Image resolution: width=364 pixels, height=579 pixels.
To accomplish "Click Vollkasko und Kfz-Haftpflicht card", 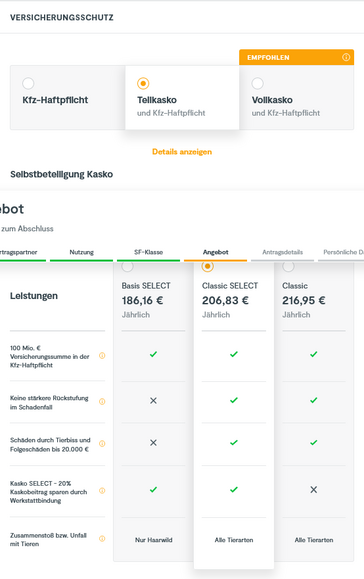I will (296, 97).
